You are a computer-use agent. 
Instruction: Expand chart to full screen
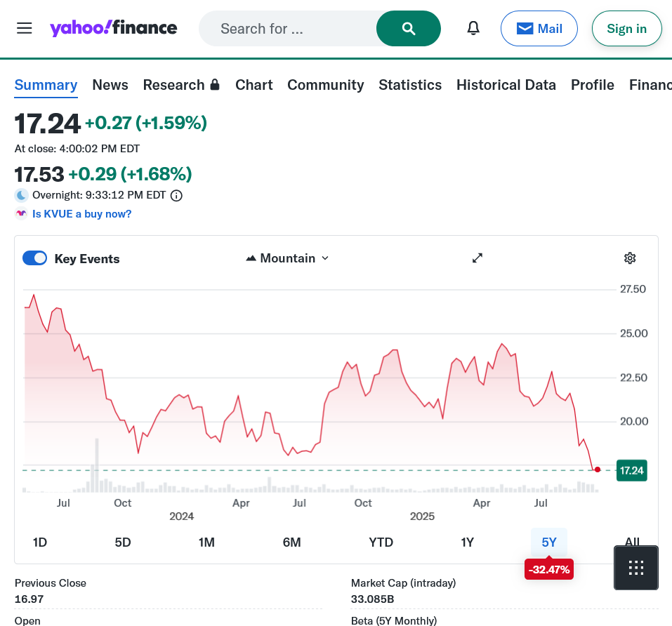pos(477,258)
